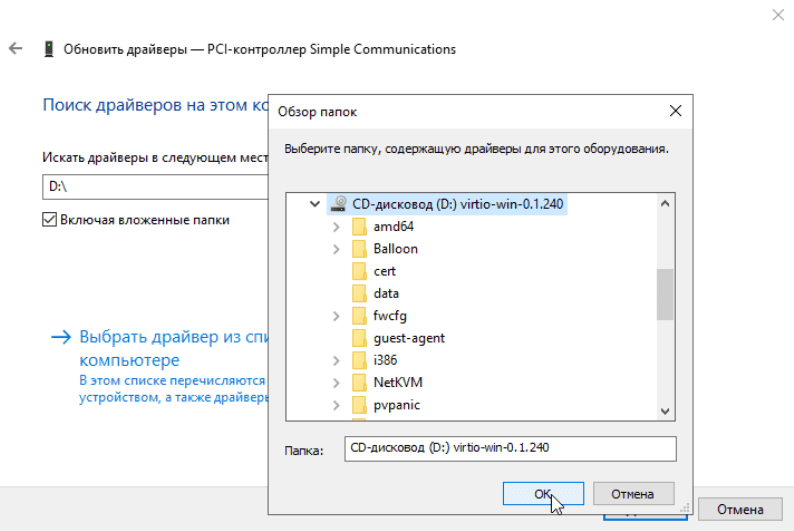
Task: Select the fwcfg folder name
Action: tap(390, 315)
